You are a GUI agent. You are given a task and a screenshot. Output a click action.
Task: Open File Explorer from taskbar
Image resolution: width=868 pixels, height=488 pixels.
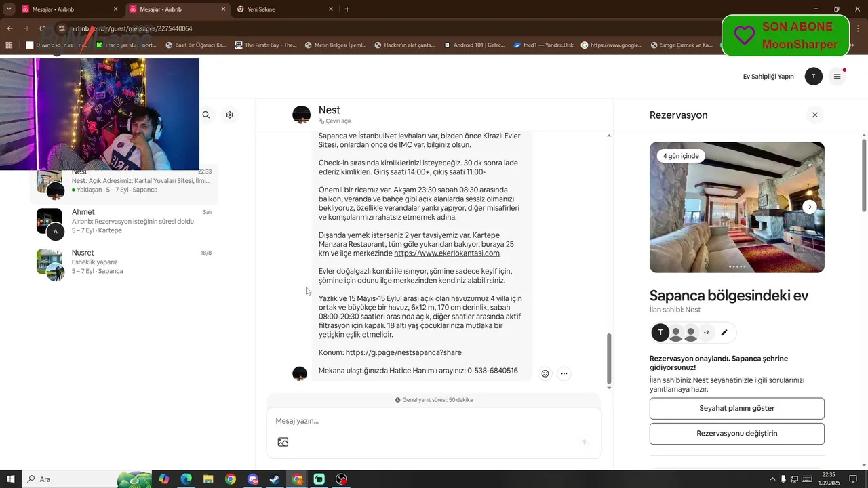(208, 479)
